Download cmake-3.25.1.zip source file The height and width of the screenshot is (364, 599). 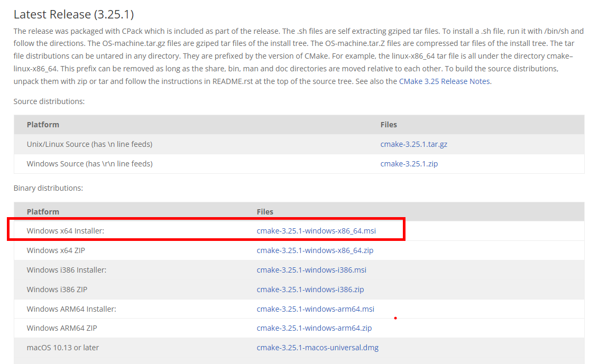(x=409, y=164)
